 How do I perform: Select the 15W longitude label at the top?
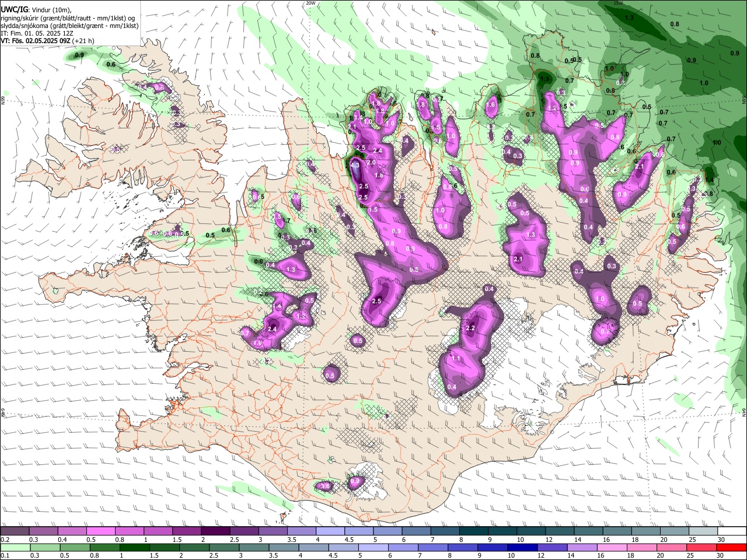tap(619, 3)
